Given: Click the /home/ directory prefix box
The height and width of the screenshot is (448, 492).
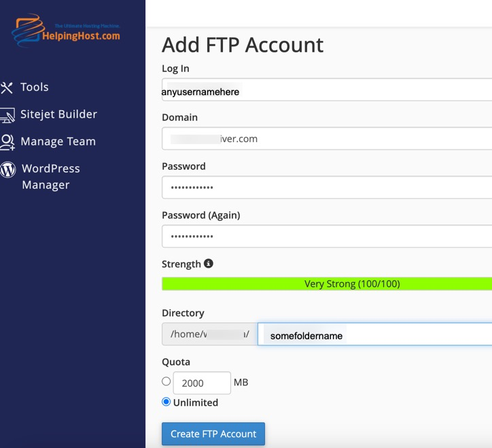Looking at the screenshot, I should [x=209, y=334].
